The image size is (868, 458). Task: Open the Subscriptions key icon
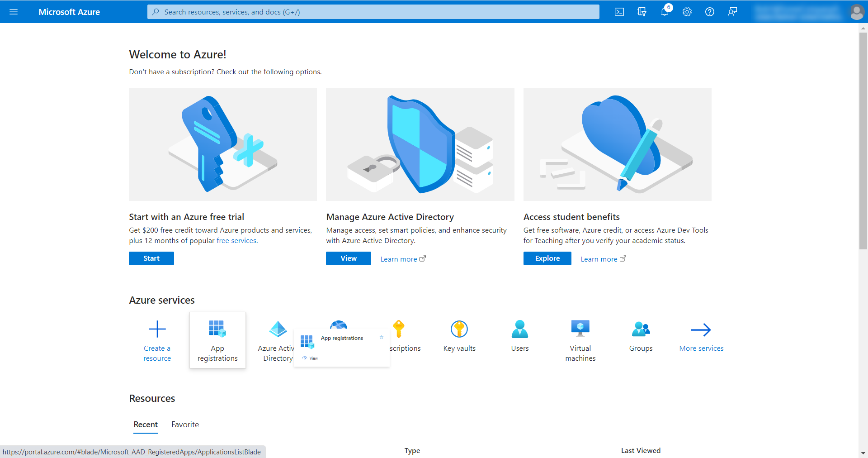[399, 329]
